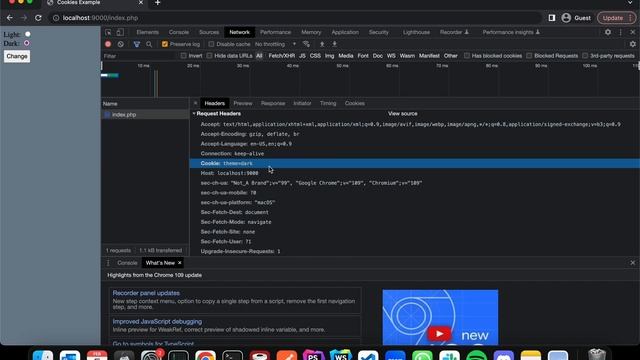Close the bottom drawer panel

click(633, 263)
